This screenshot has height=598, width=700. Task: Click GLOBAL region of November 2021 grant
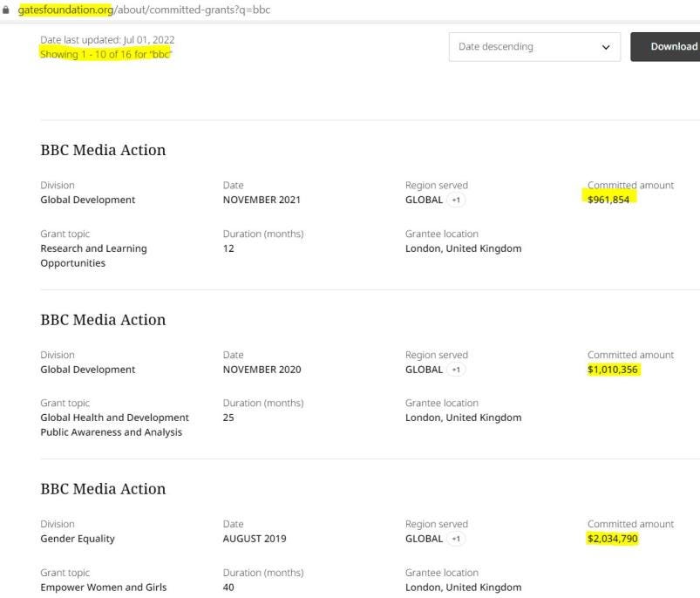coord(425,200)
